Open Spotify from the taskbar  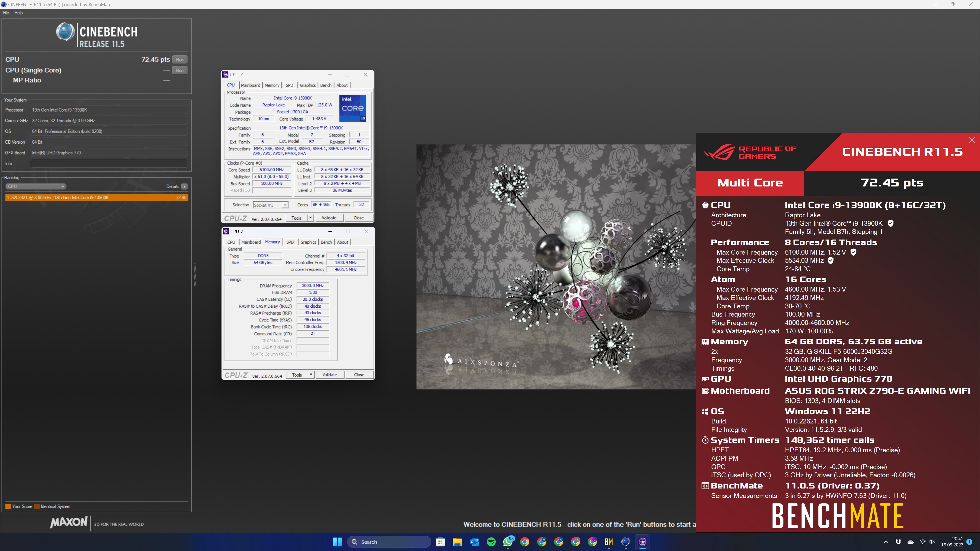point(491,542)
